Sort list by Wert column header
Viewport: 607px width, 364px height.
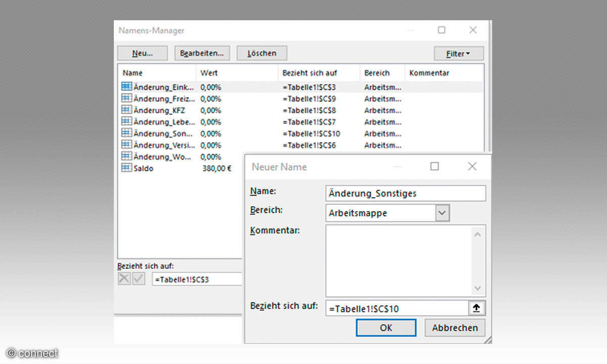[x=237, y=73]
